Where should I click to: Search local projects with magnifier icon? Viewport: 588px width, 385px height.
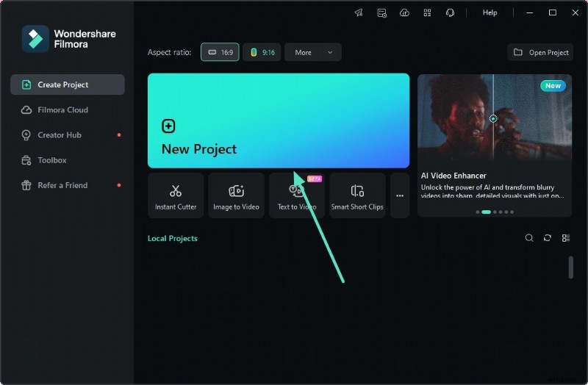(529, 238)
